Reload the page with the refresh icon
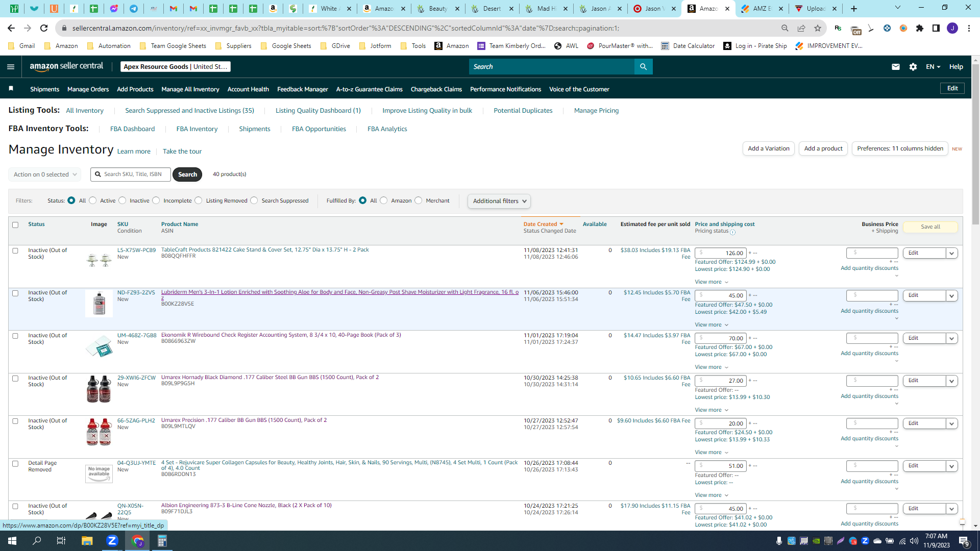Image resolution: width=980 pixels, height=551 pixels. pos(44,28)
